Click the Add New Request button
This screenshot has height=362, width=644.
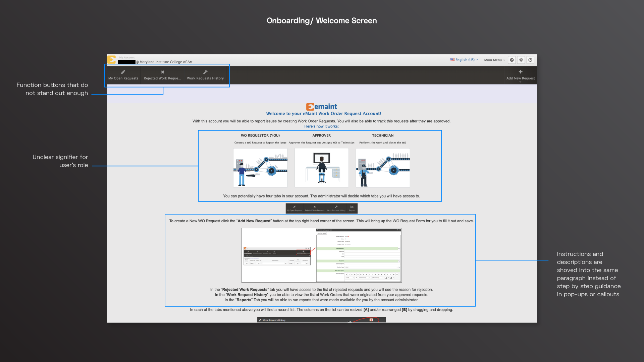[521, 75]
